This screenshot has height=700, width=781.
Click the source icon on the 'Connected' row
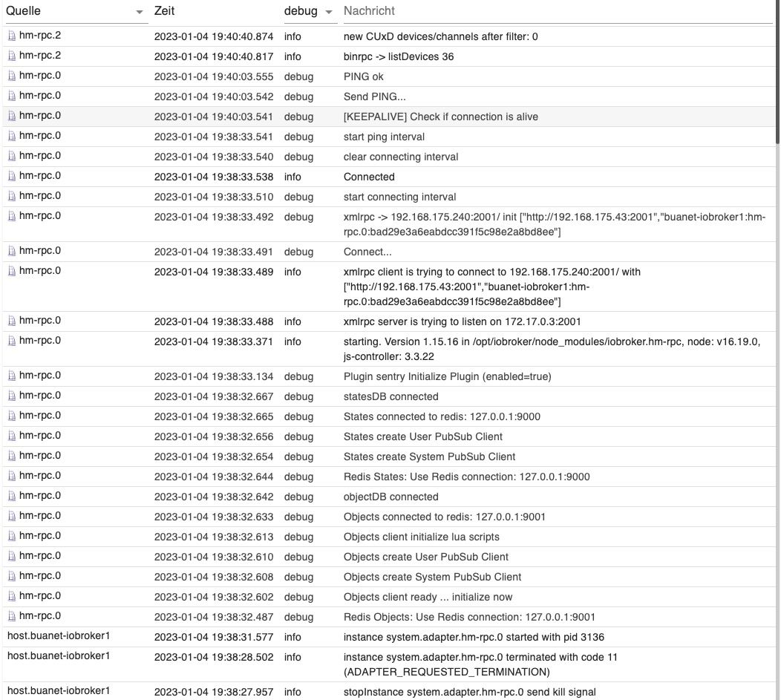pos(11,176)
